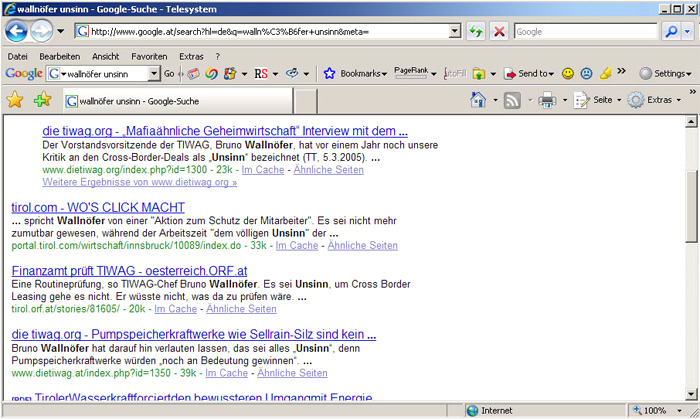Click Ähnliche Seiten for dietiwag.at id=1350

click(x=292, y=373)
